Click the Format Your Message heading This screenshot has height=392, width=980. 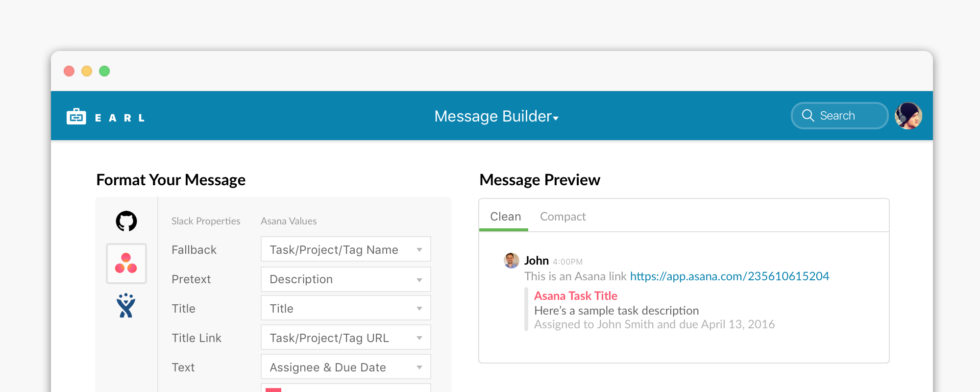click(x=171, y=180)
